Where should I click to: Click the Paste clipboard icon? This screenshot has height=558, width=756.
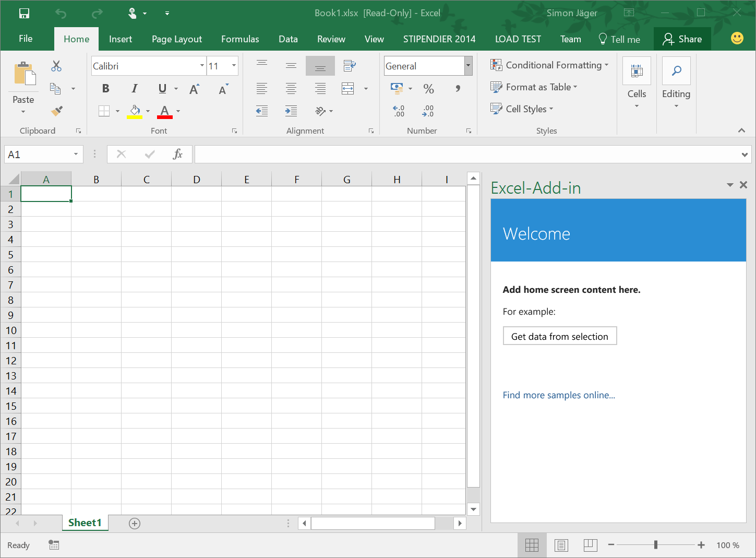[24, 74]
